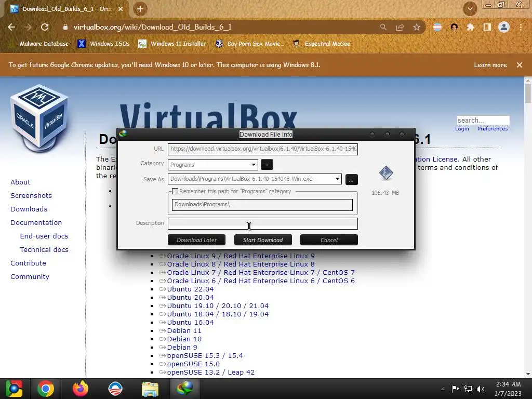Open new browser tab
This screenshot has width=532, height=399.
(x=140, y=9)
